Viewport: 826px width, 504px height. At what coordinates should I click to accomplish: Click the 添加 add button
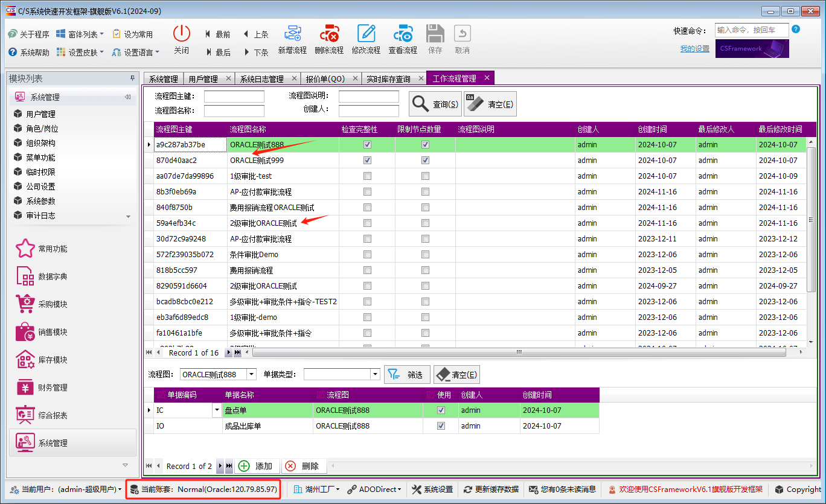click(x=257, y=466)
